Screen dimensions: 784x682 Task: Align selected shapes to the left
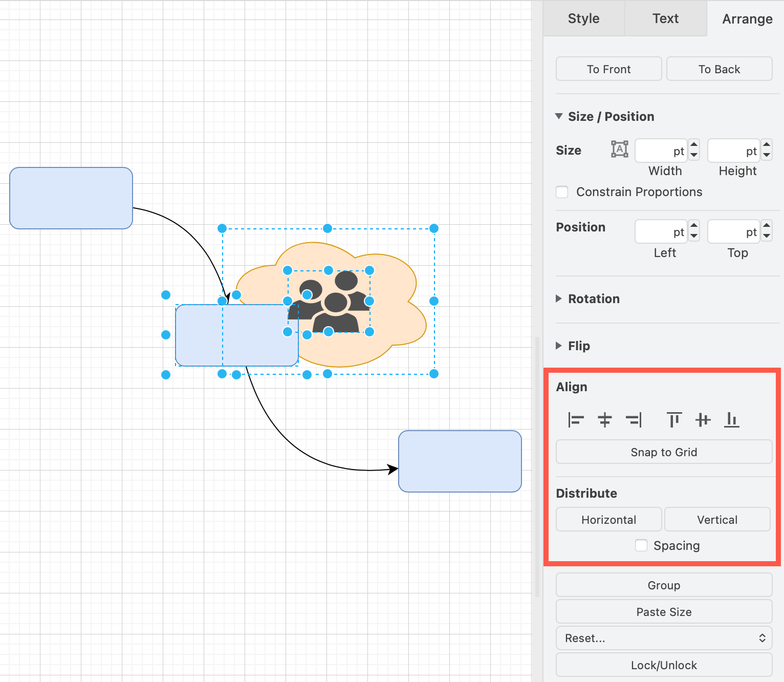pyautogui.click(x=576, y=420)
